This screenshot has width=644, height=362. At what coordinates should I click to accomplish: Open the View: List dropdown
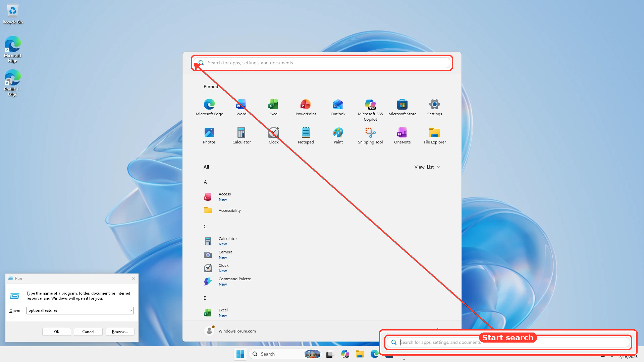click(x=427, y=167)
